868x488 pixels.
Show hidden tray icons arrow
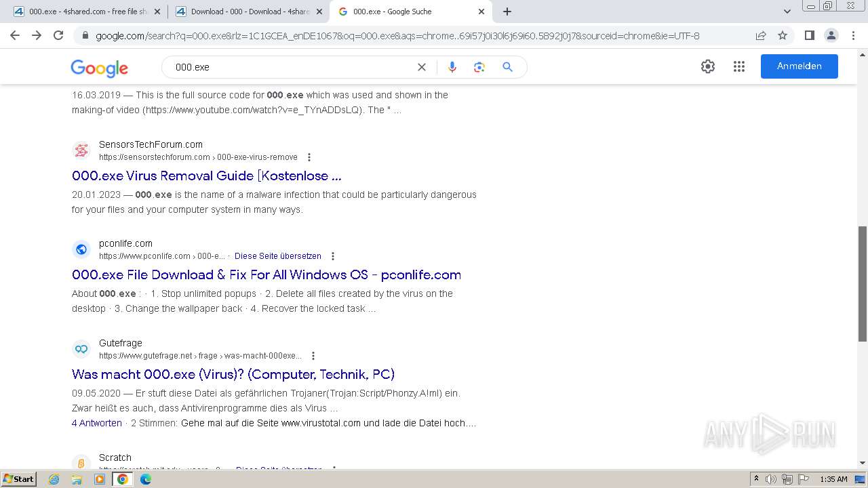pyautogui.click(x=756, y=479)
